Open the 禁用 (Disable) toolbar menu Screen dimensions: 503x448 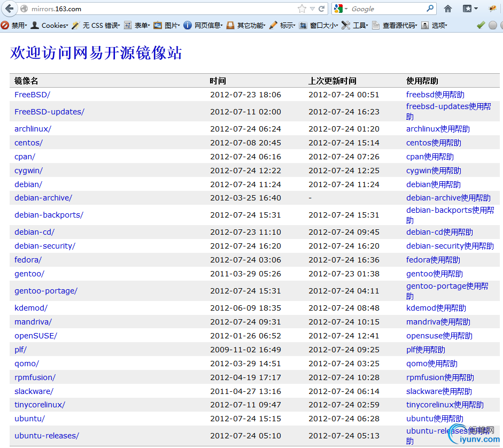[14, 25]
